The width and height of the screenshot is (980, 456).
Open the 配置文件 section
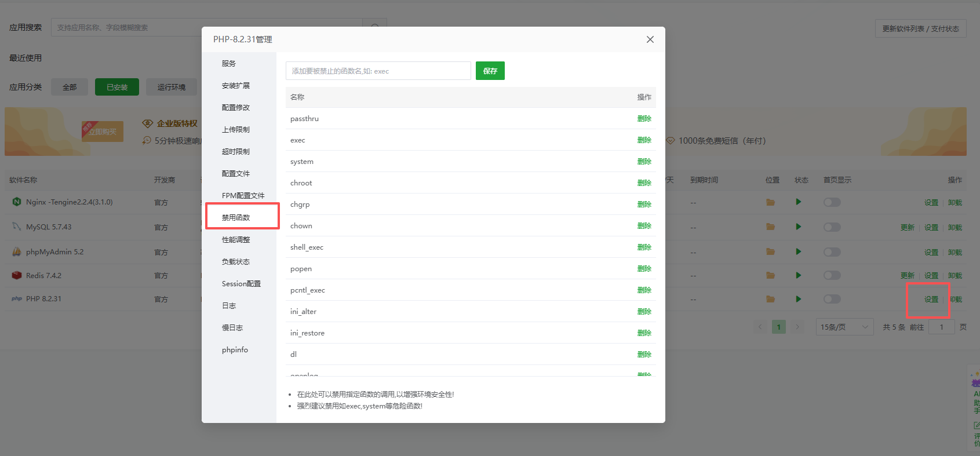click(x=236, y=174)
